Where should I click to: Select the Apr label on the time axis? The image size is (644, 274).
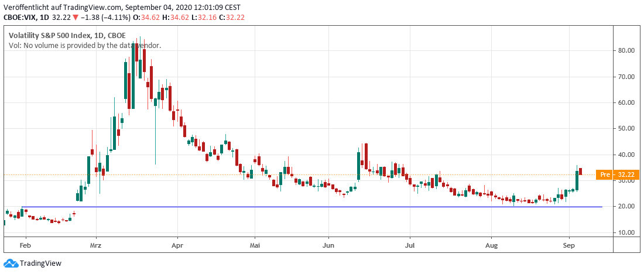point(177,246)
